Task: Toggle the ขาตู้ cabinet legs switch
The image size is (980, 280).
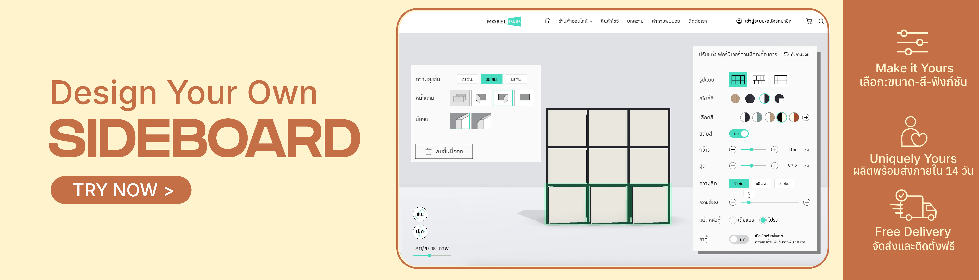Action: pos(739,239)
